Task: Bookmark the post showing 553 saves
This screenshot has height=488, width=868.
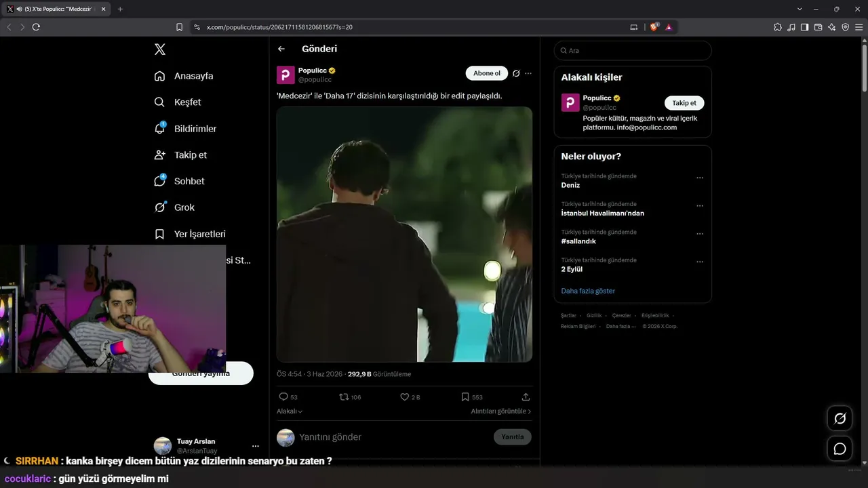Action: click(x=465, y=397)
